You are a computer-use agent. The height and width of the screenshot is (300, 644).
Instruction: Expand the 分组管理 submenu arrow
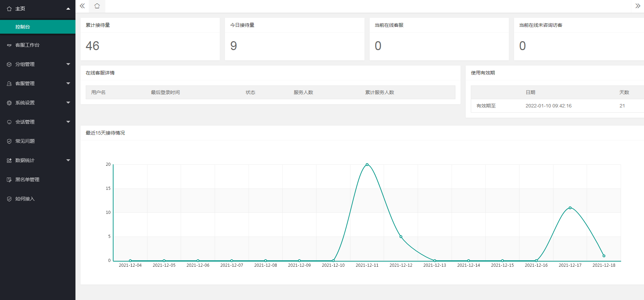pos(68,64)
